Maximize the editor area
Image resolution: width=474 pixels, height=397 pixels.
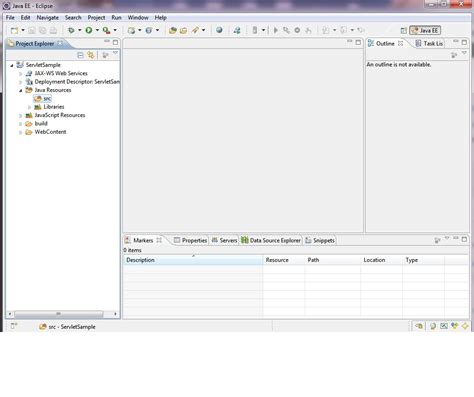coord(358,42)
